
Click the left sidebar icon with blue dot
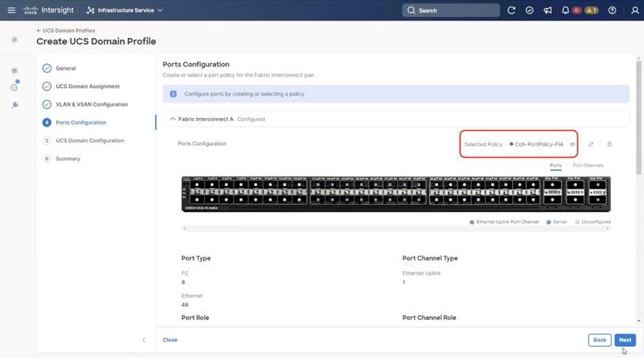coord(14,87)
